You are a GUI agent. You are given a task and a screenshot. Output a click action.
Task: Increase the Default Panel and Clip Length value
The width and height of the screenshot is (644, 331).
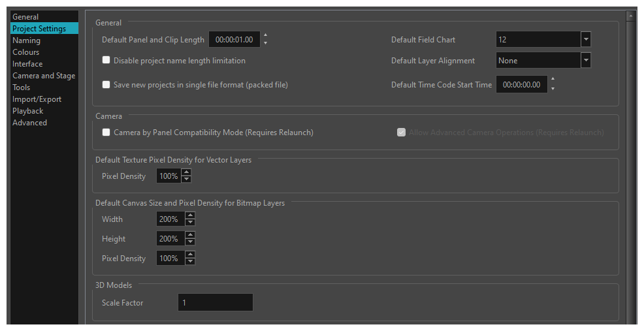coord(265,35)
